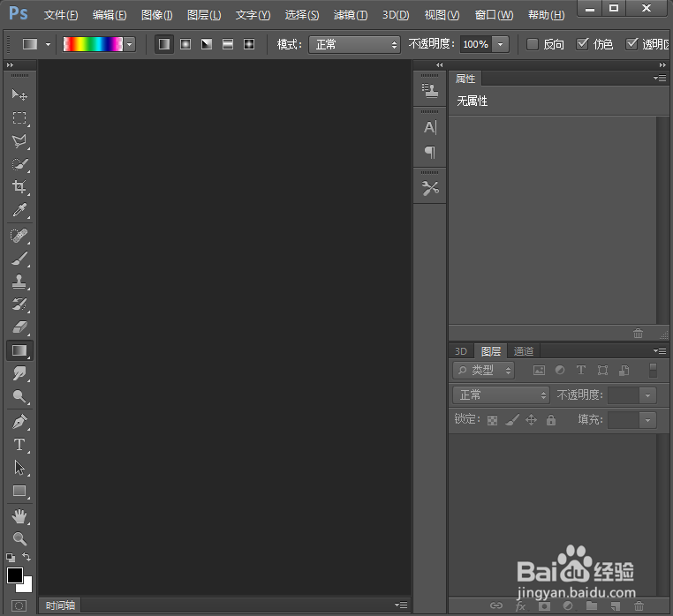This screenshot has height=616, width=673.
Task: Select the Path Selection tool
Action: tap(19, 468)
